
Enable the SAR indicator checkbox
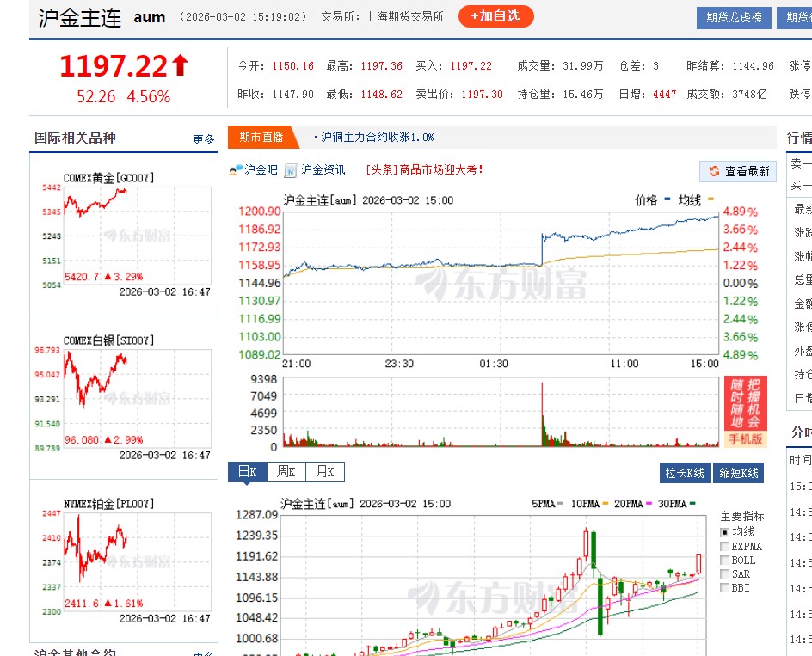click(725, 574)
